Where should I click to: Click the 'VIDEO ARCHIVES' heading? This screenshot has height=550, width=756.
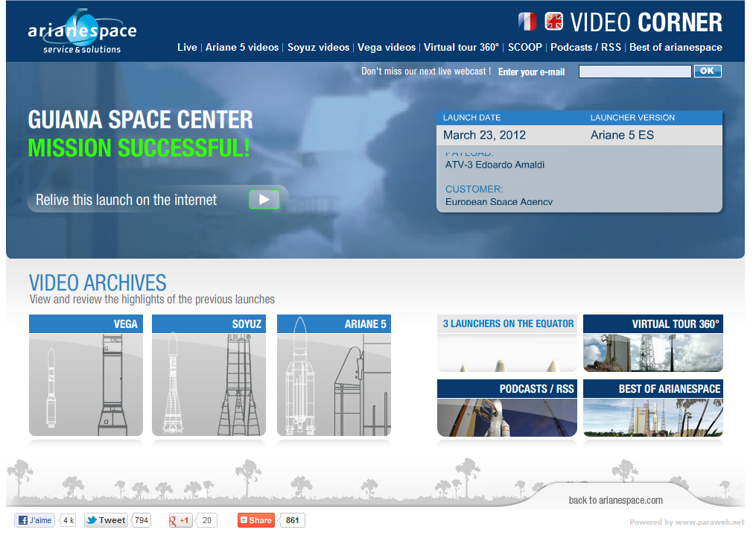click(x=98, y=282)
